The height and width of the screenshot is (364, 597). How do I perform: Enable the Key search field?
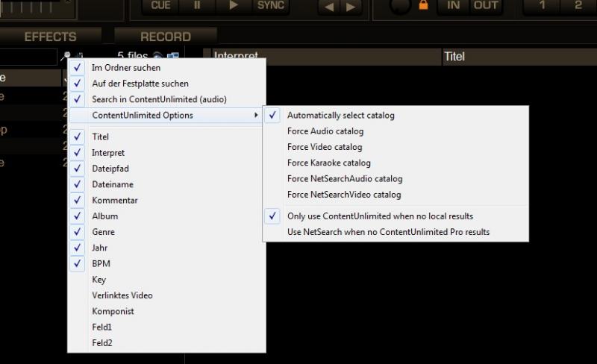(166, 280)
